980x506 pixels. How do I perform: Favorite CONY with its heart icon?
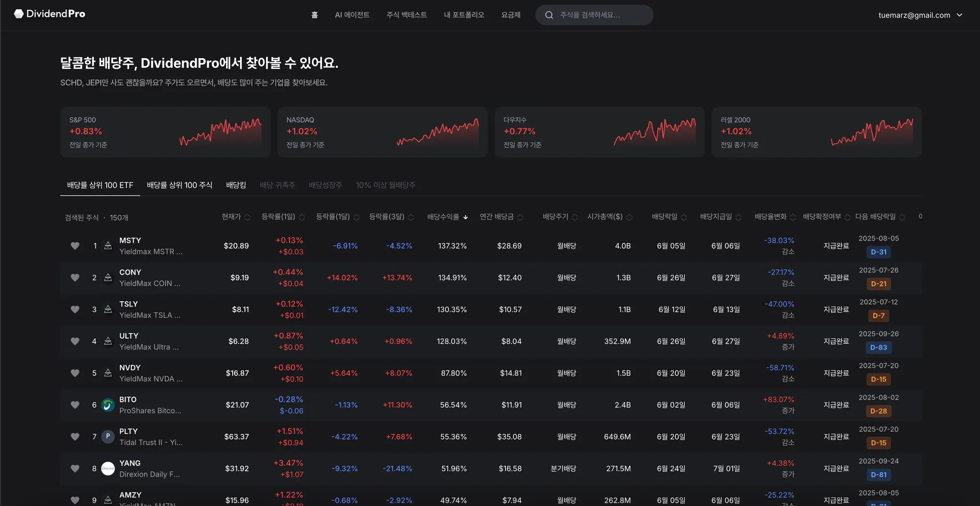pos(75,277)
